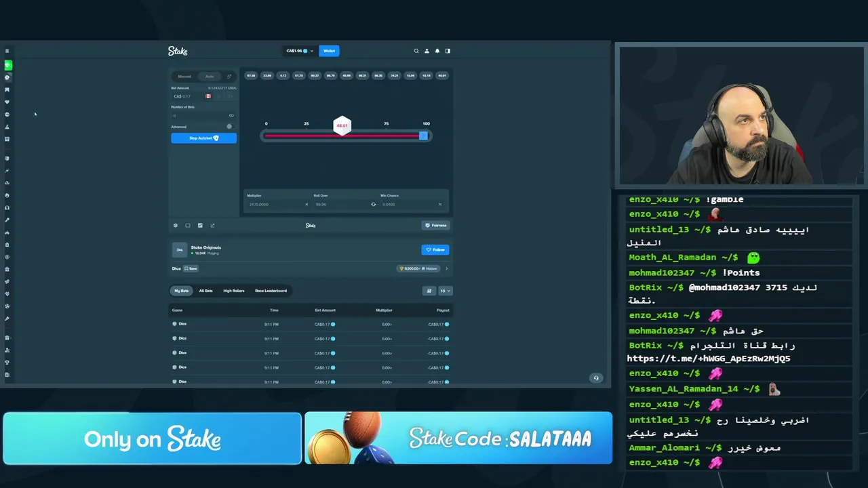Screen dimensions: 868x488
Task: Click the half bet button beside flag
Action: click(219, 96)
